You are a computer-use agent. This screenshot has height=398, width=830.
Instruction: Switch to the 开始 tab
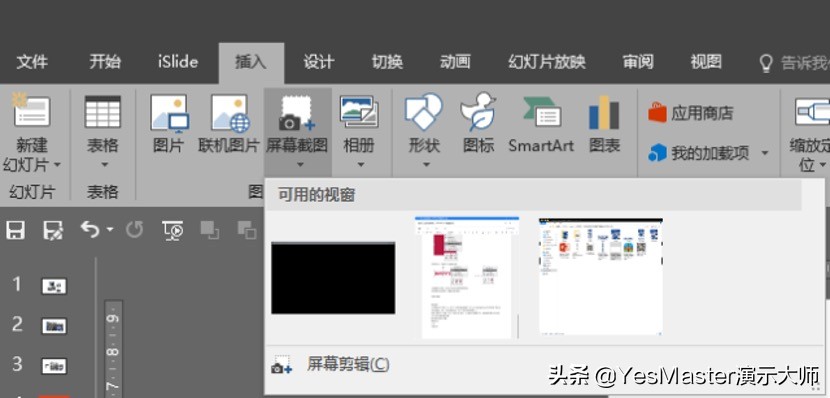coord(105,62)
